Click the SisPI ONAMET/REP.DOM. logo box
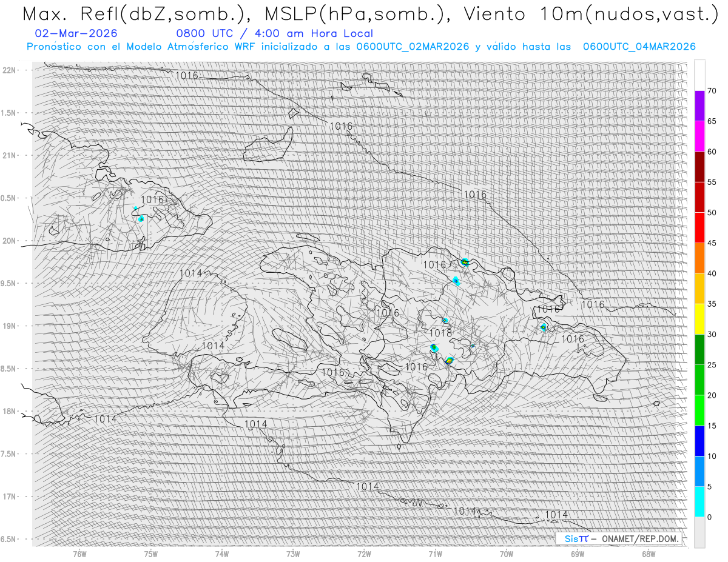Viewport: 728px width, 562px height. 618,538
